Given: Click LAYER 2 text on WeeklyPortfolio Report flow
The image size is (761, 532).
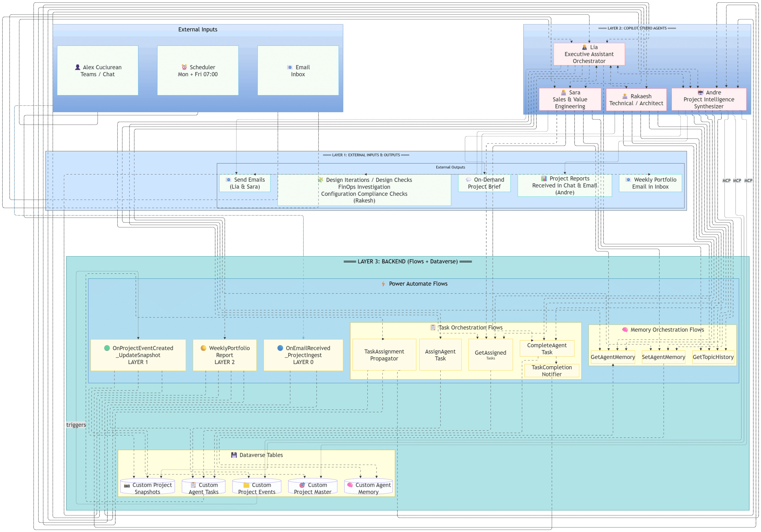Looking at the screenshot, I should tap(224, 362).
